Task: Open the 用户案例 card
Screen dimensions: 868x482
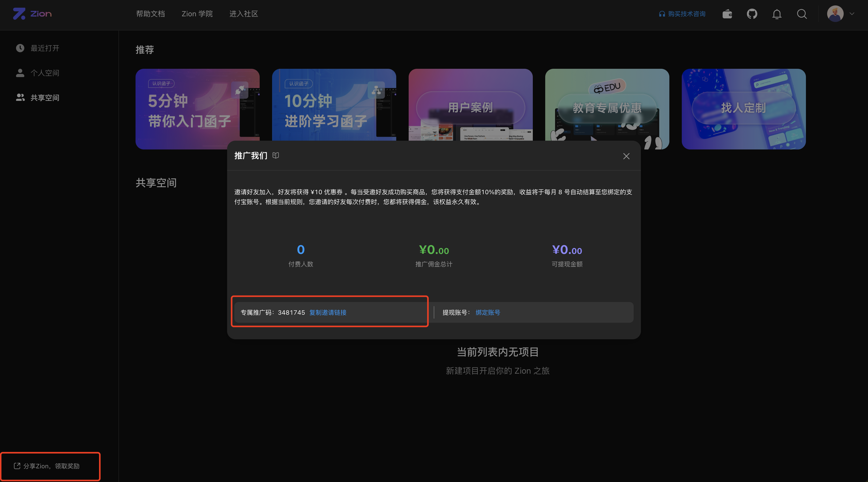Action: click(470, 105)
